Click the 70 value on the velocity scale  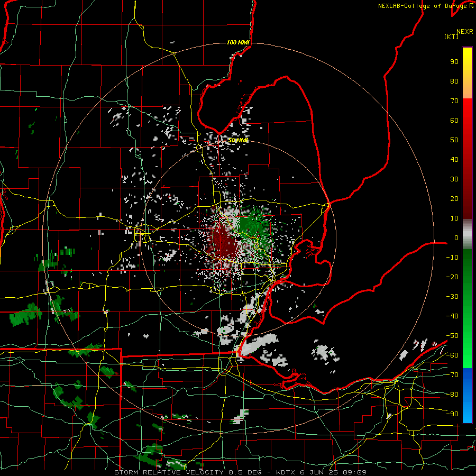(x=454, y=101)
